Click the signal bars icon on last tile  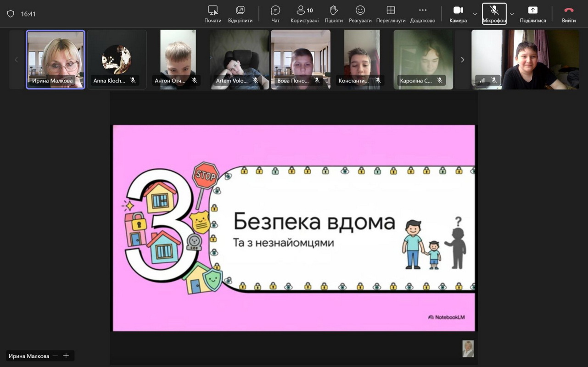[482, 80]
